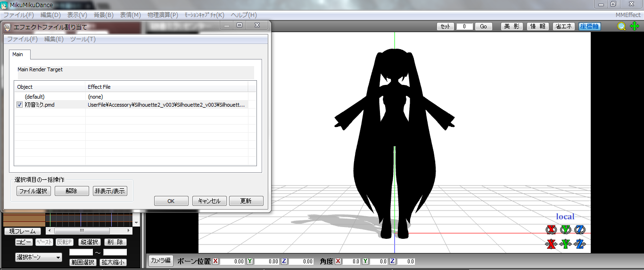Toggle the 座標軸 axis display button
644x270 pixels.
click(589, 26)
